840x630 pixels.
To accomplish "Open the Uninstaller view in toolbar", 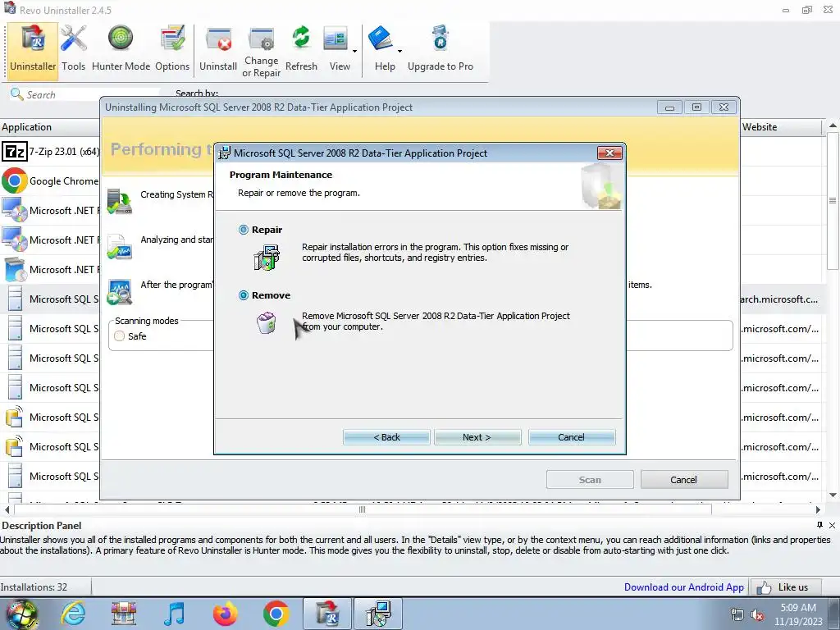I will [x=33, y=51].
